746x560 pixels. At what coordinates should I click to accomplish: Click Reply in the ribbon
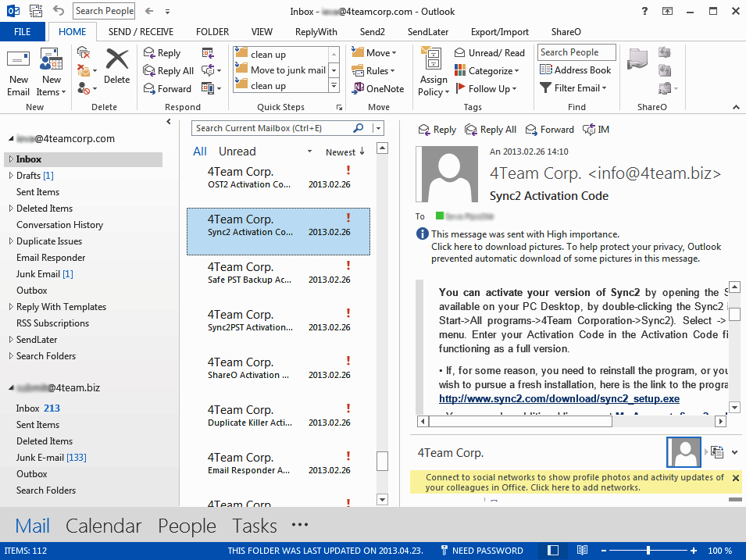[x=162, y=53]
